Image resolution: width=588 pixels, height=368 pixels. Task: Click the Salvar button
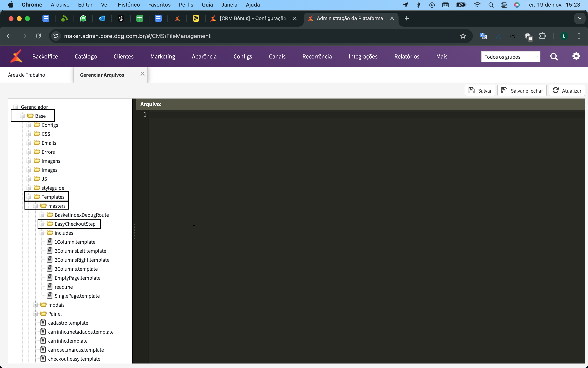[480, 91]
